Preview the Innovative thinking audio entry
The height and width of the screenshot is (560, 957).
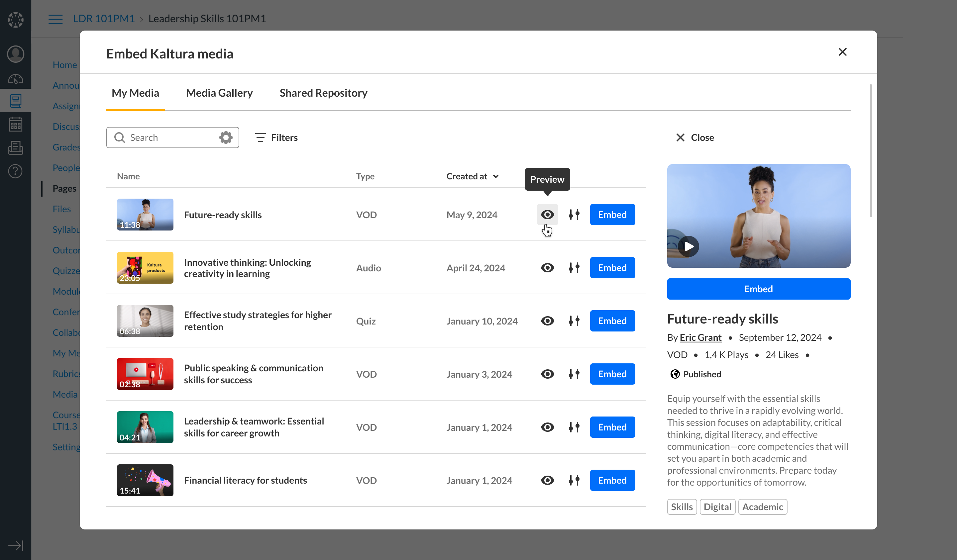coord(547,268)
